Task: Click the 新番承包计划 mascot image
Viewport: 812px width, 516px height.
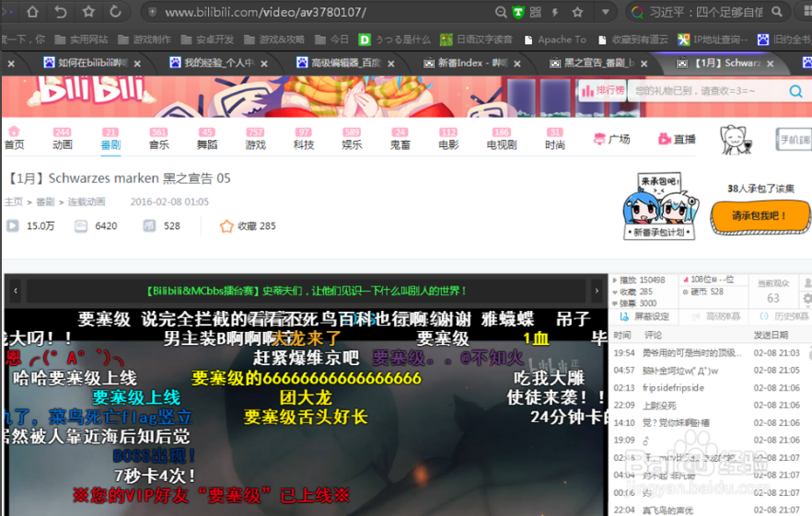Action: coord(659,205)
